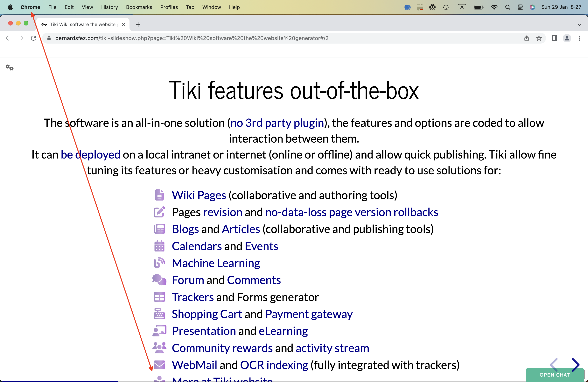Go to the next slide arrow
The image size is (588, 382).
tap(576, 364)
